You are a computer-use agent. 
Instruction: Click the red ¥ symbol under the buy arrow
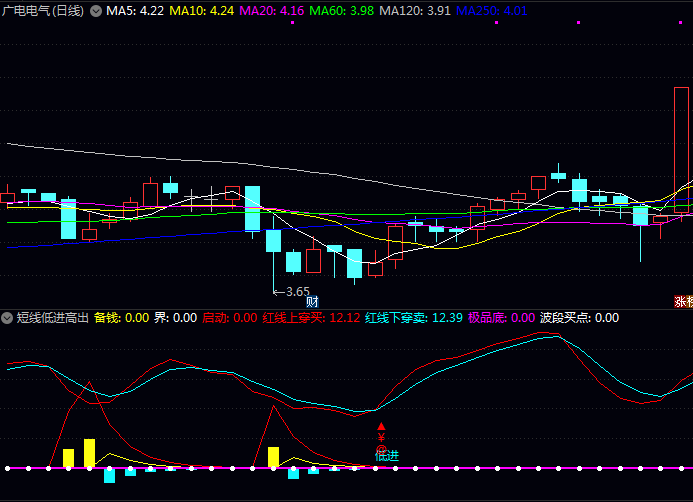381,437
